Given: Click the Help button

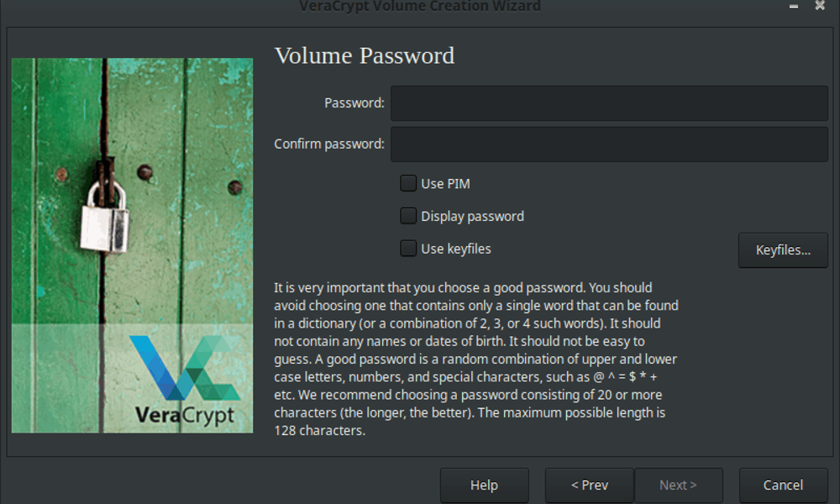Looking at the screenshot, I should click(485, 486).
